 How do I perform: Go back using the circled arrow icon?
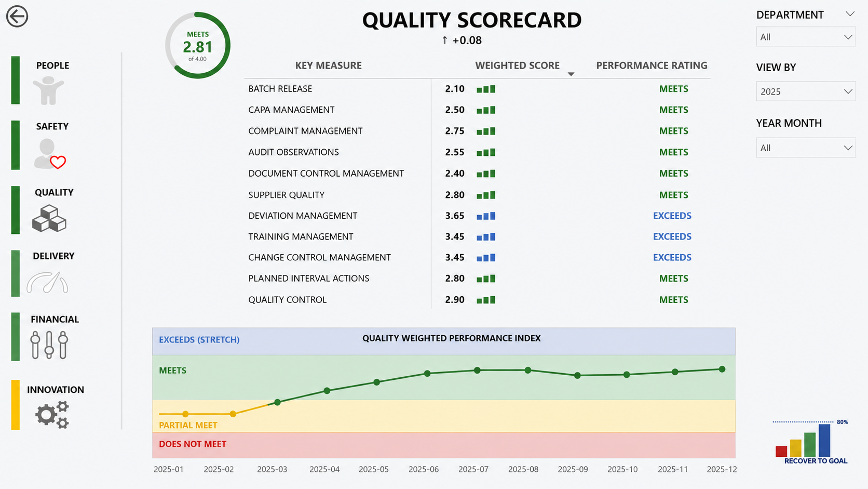(17, 16)
